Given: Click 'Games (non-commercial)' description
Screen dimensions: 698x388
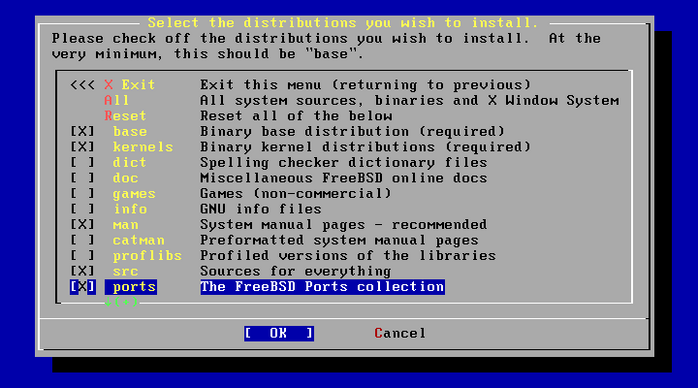Looking at the screenshot, I should (x=296, y=194).
